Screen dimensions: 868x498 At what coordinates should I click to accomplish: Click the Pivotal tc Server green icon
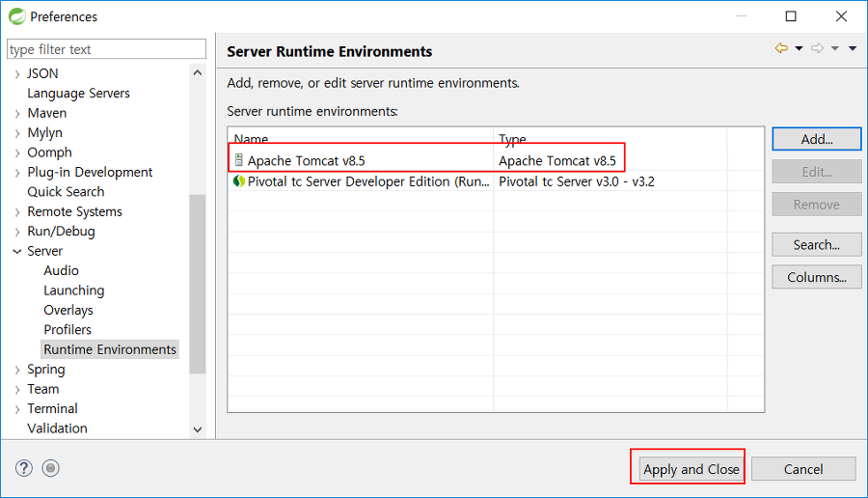coord(238,181)
